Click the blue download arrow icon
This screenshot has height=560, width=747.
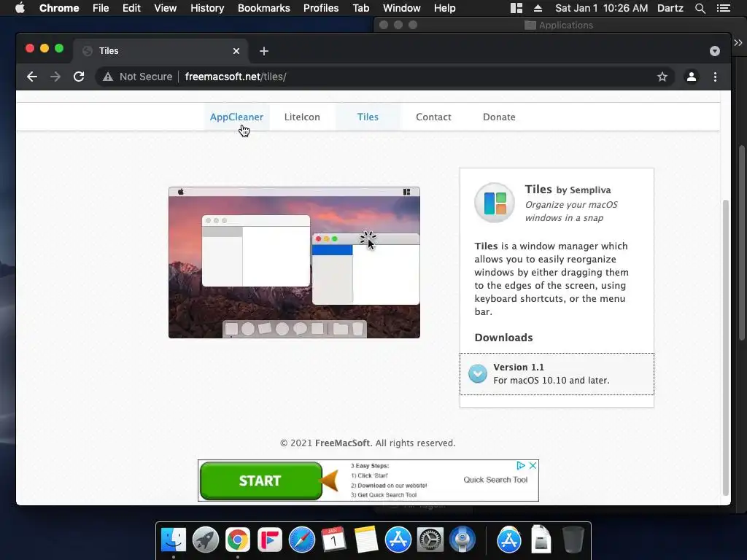click(477, 374)
